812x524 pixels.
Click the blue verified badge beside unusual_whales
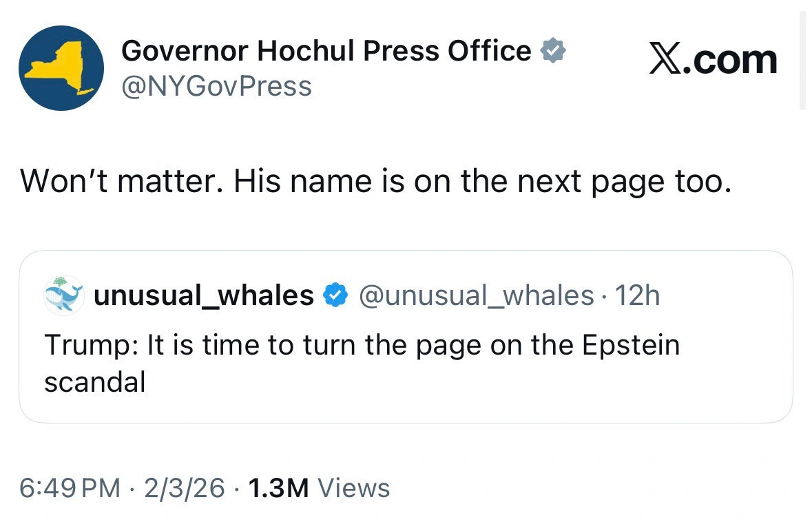click(335, 295)
